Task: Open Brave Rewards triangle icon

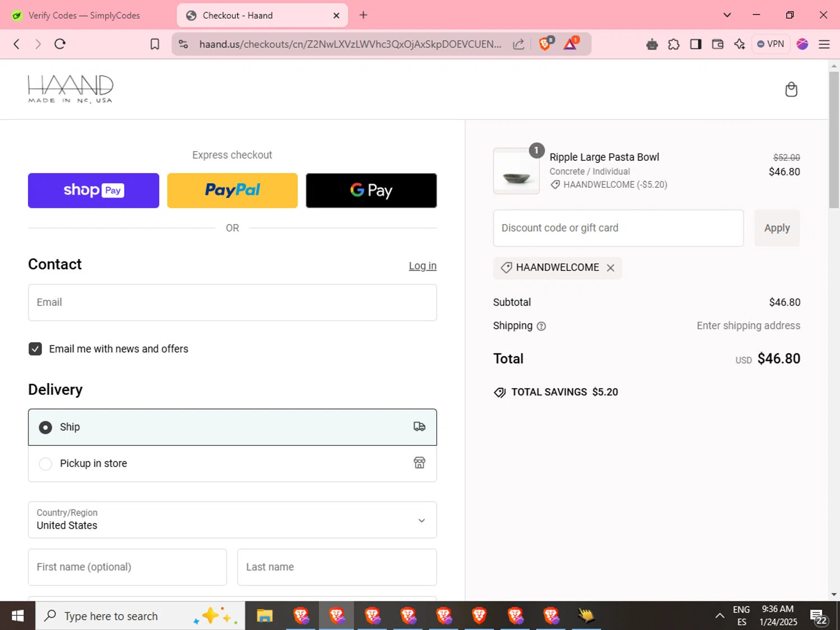Action: (571, 44)
